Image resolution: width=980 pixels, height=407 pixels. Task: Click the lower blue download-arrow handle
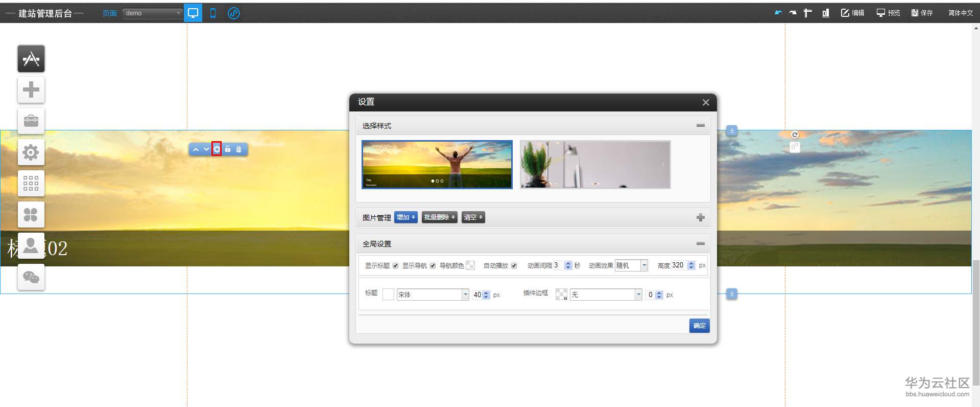[732, 294]
